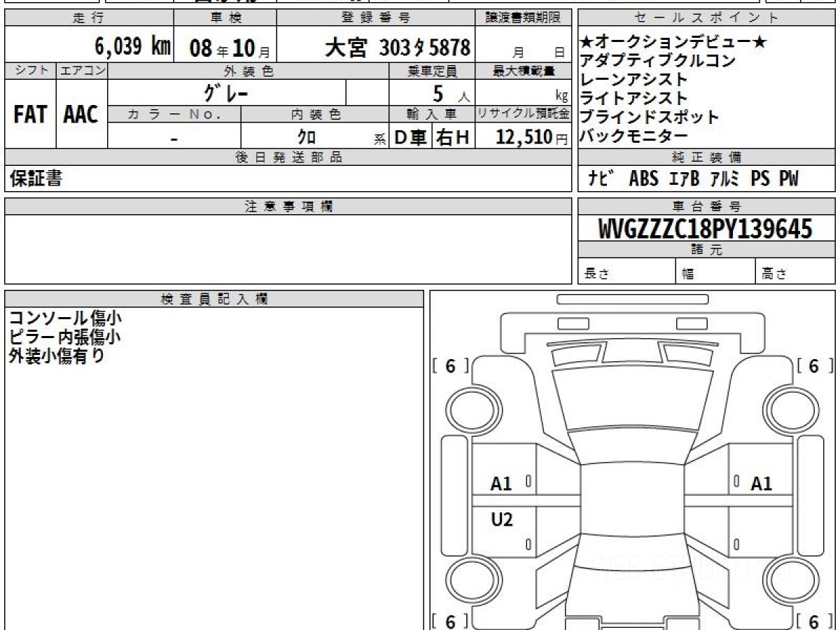Click the 最大積載量 header
This screenshot has height=630, width=840.
pos(523,71)
